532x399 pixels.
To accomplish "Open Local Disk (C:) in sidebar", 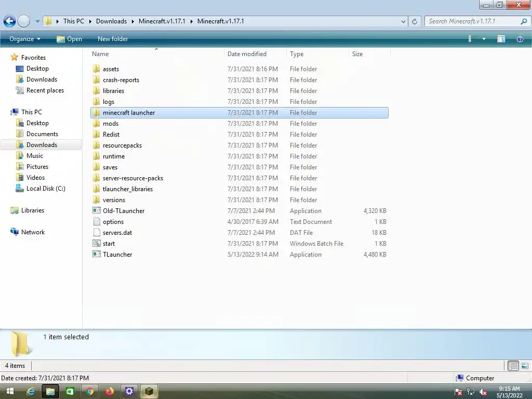I will point(46,189).
